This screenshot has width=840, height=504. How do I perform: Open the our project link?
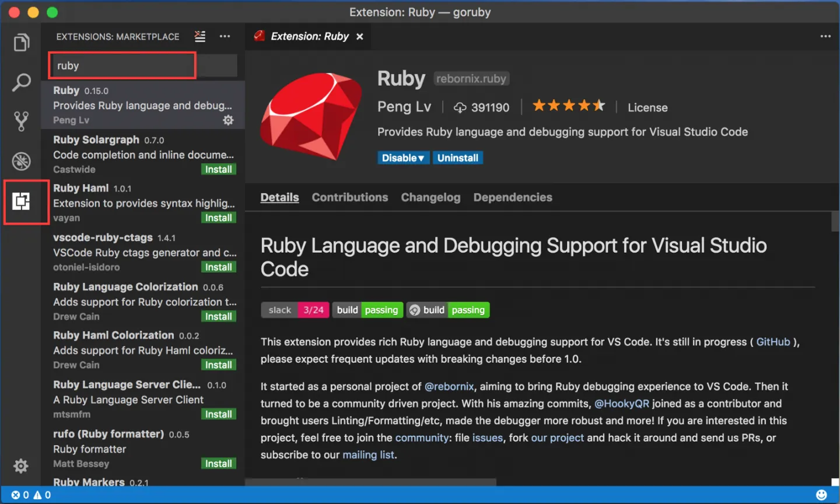coord(557,437)
